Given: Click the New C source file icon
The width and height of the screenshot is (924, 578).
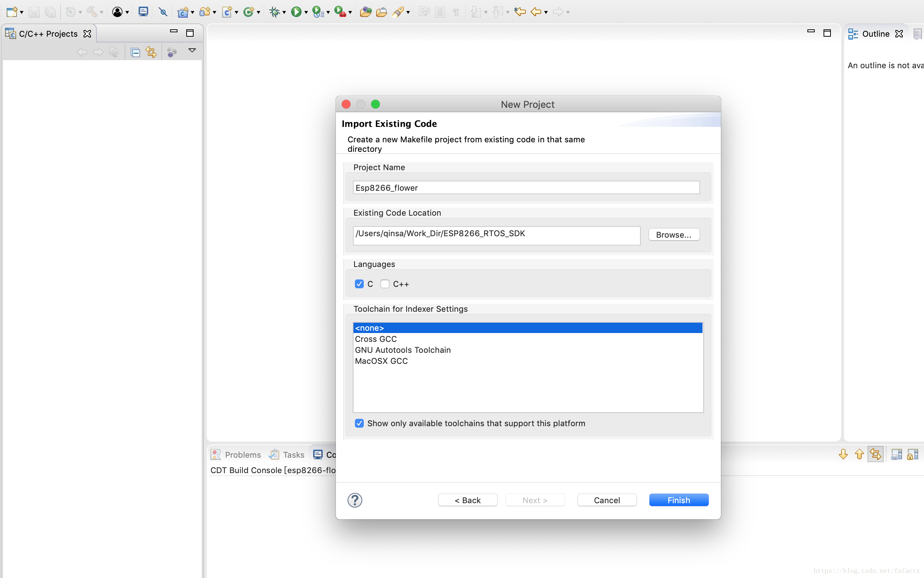Looking at the screenshot, I should tap(227, 12).
